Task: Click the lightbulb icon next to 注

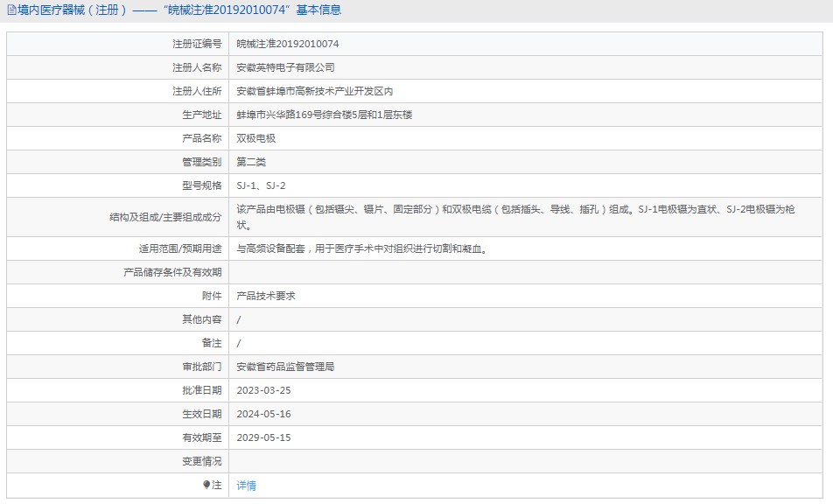Action: click(x=206, y=485)
